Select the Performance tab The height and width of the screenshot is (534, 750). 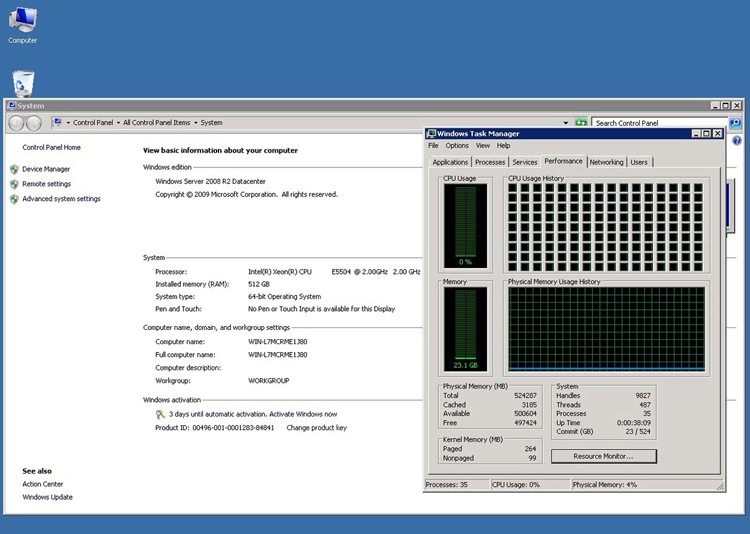click(563, 161)
